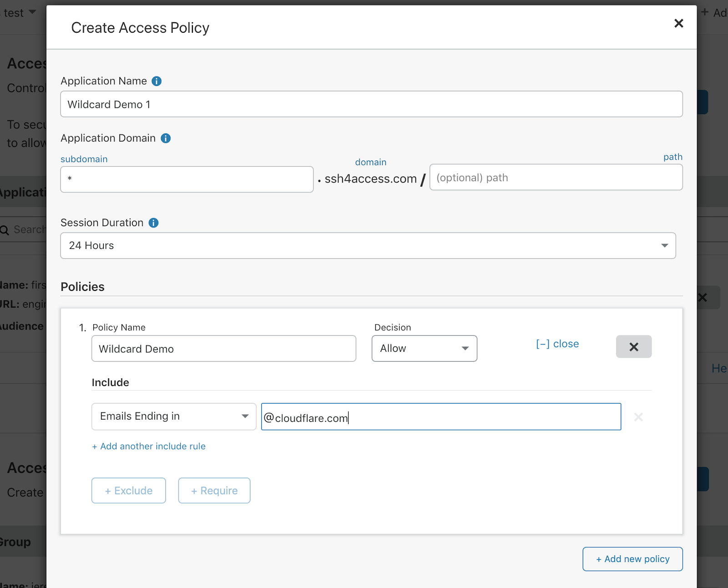Click Add another include rule
Image resolution: width=728 pixels, height=588 pixels.
coord(148,446)
